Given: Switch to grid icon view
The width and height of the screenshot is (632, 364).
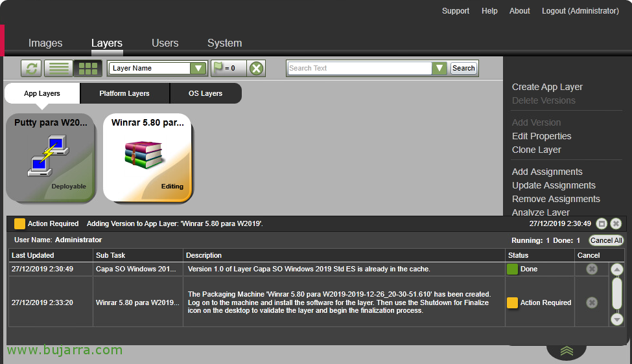Looking at the screenshot, I should pos(87,68).
